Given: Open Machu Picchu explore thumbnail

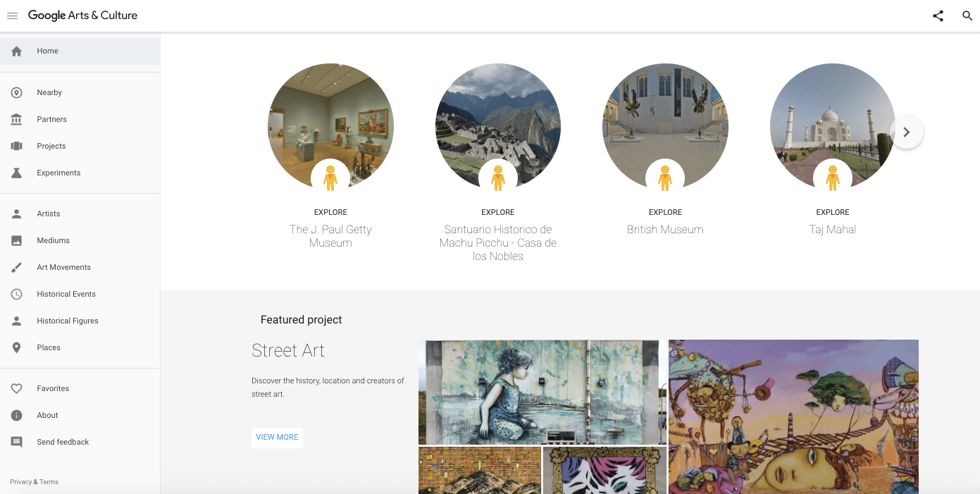Looking at the screenshot, I should 498,127.
